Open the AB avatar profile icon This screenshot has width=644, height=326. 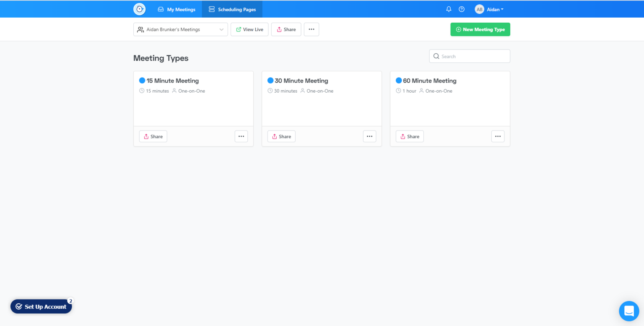click(478, 9)
